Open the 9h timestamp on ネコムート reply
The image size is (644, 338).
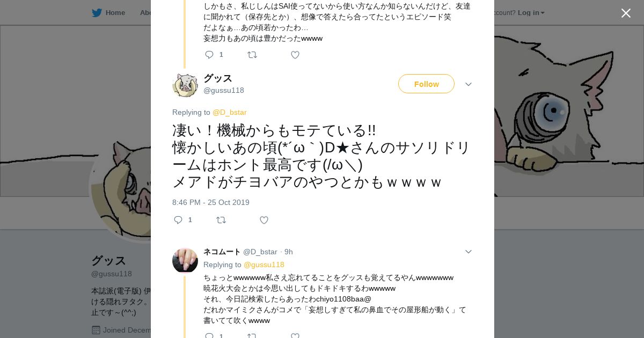point(288,252)
